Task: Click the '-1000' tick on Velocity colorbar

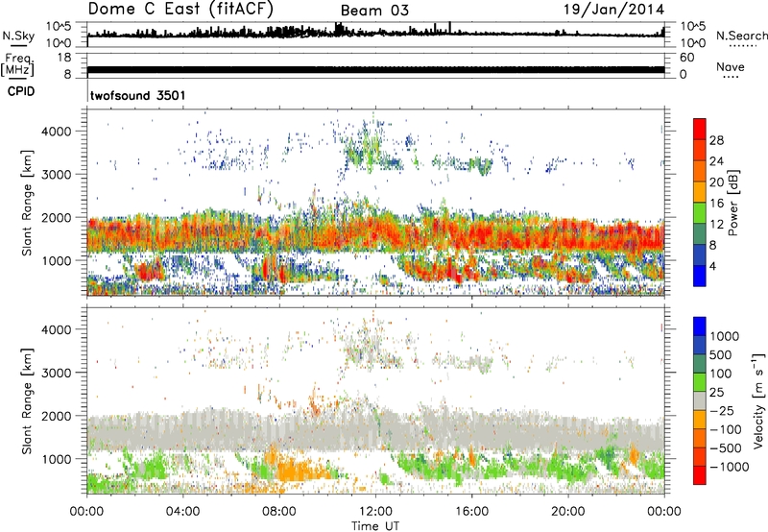Action: 730,467
